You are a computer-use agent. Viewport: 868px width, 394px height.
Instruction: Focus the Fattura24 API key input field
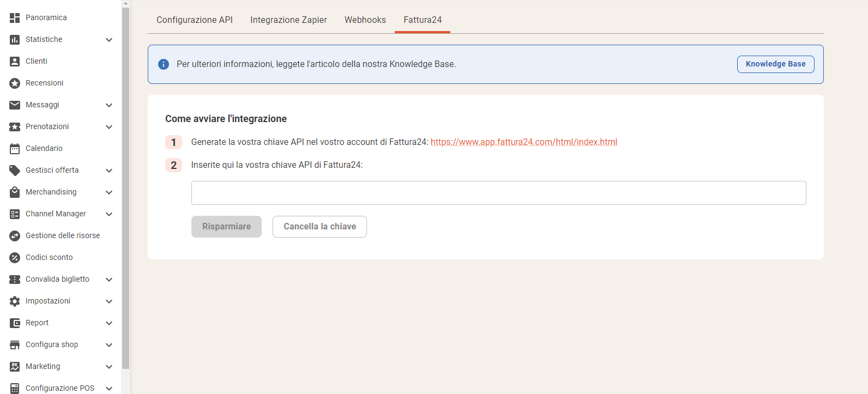498,193
